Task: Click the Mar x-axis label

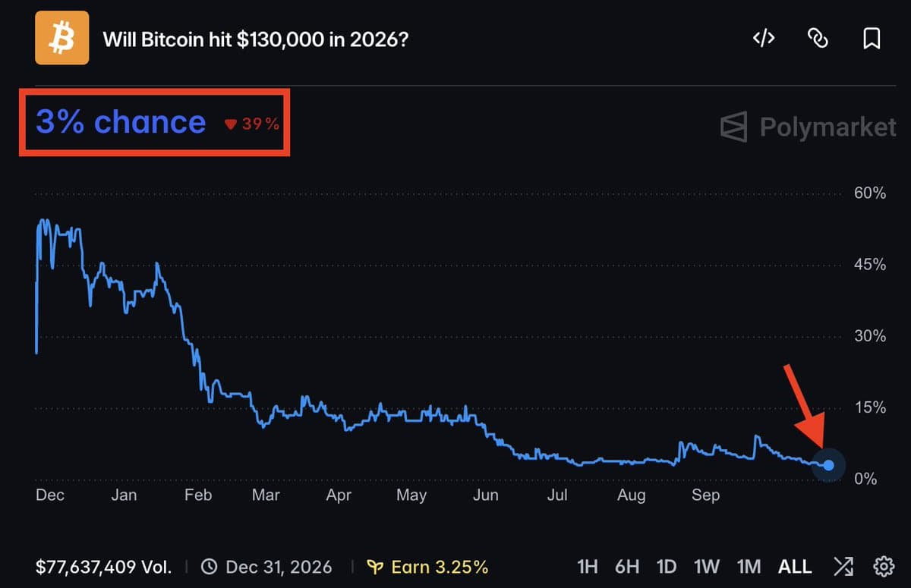Action: pyautogui.click(x=266, y=495)
